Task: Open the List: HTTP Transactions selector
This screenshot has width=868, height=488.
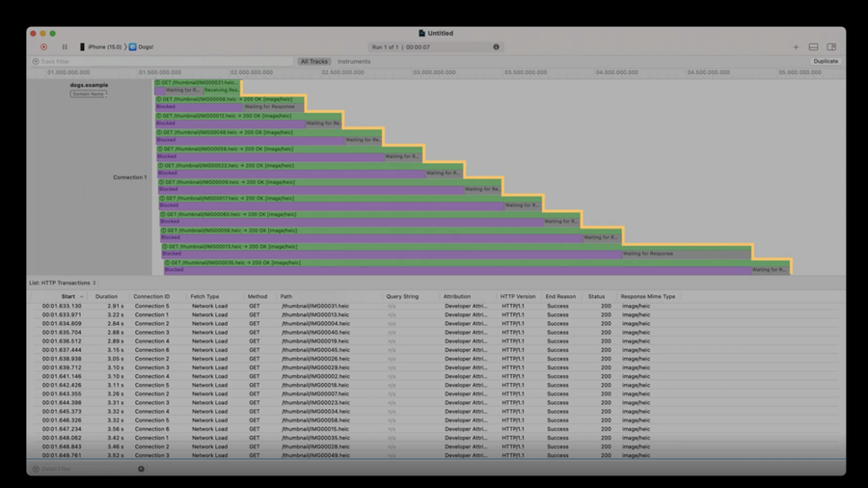Action: (63, 283)
